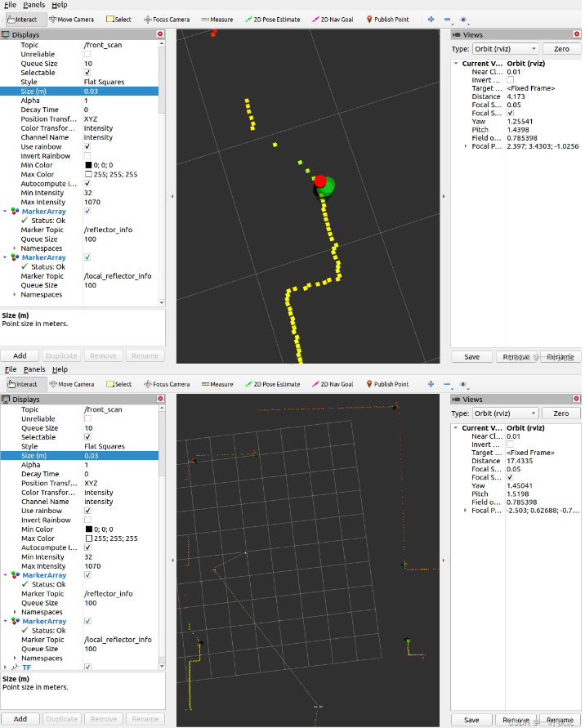This screenshot has width=585, height=728.
Task: Click the minus tool icon in top toolbar
Action: tap(447, 20)
